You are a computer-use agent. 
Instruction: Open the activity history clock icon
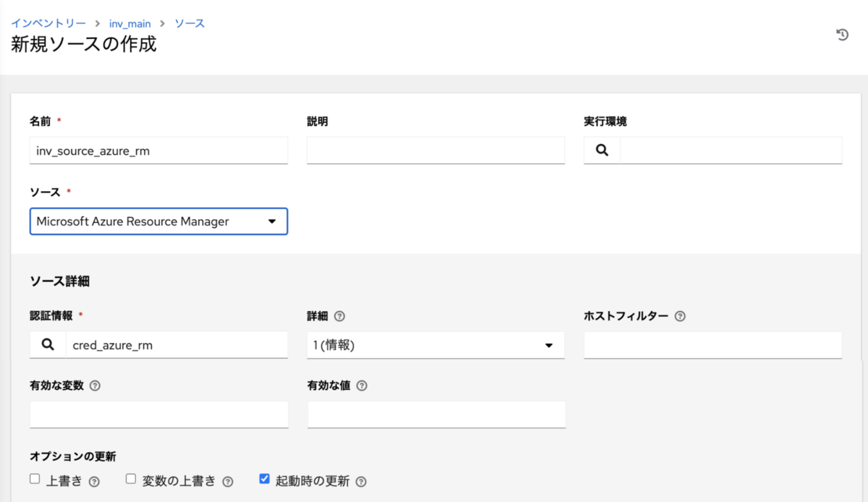pos(842,35)
